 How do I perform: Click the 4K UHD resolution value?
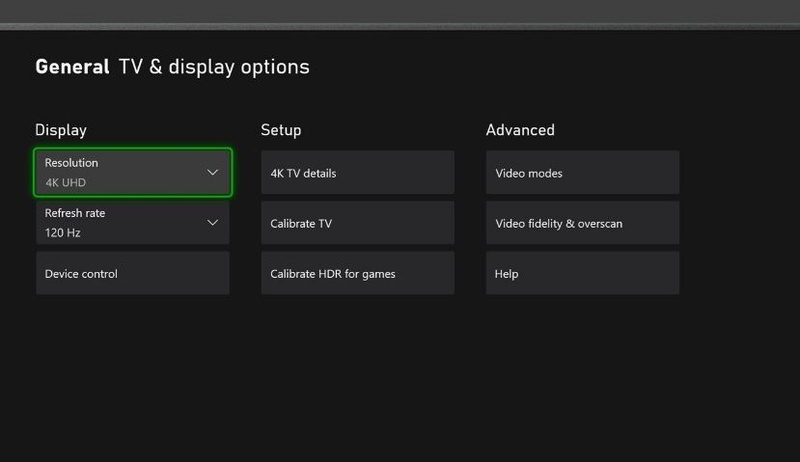coord(65,183)
